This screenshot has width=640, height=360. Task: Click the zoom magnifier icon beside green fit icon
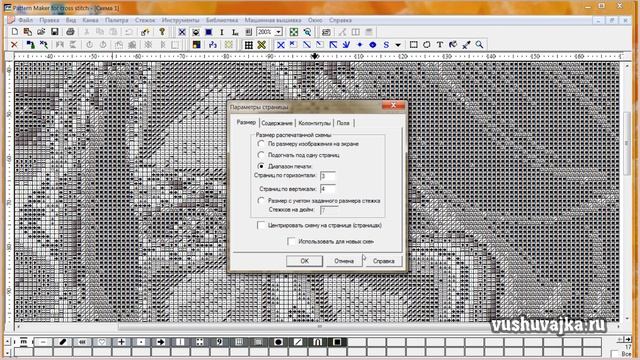307,32
